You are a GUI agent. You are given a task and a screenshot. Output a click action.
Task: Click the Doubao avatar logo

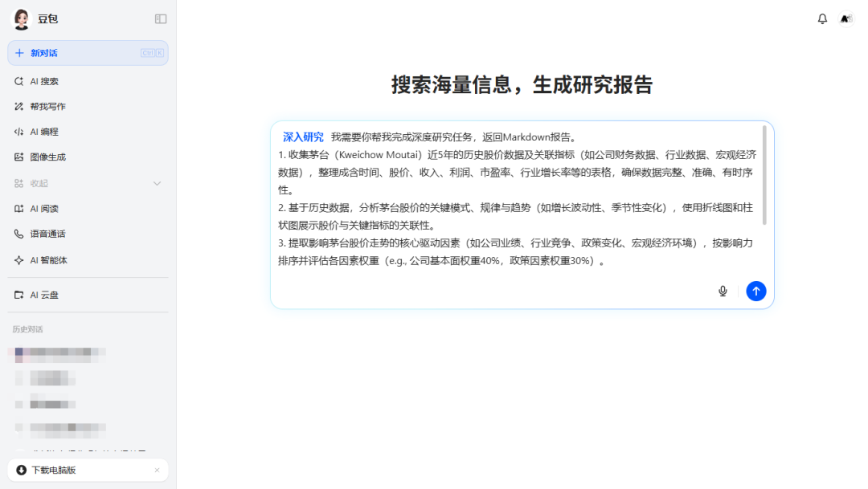22,19
